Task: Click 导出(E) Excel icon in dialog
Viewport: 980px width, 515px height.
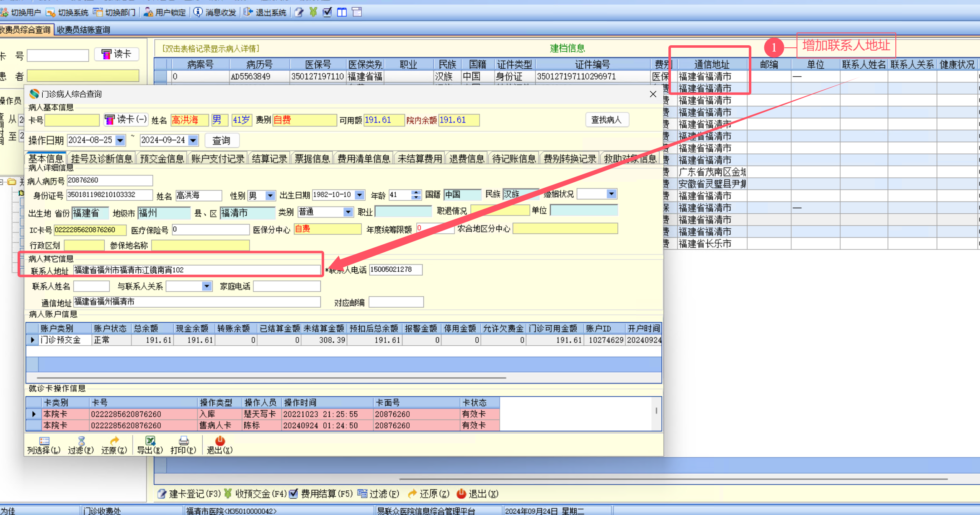Action: pyautogui.click(x=150, y=441)
